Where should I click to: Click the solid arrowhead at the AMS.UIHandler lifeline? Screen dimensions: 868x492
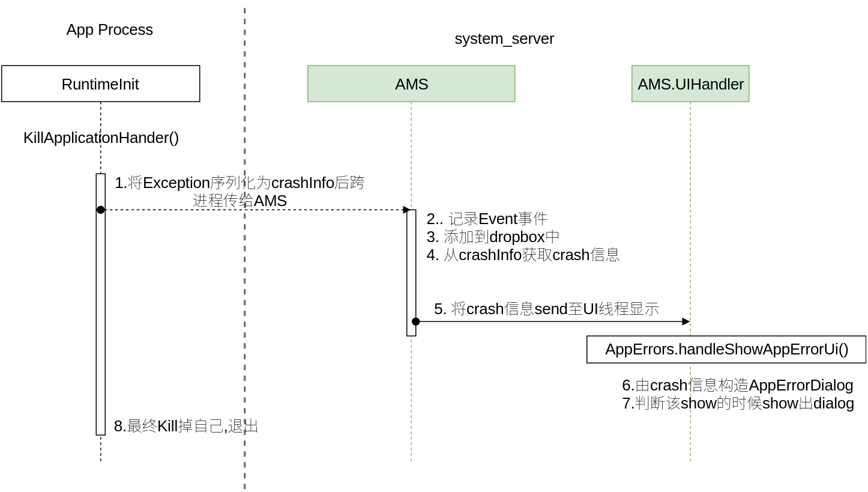pyautogui.click(x=686, y=321)
